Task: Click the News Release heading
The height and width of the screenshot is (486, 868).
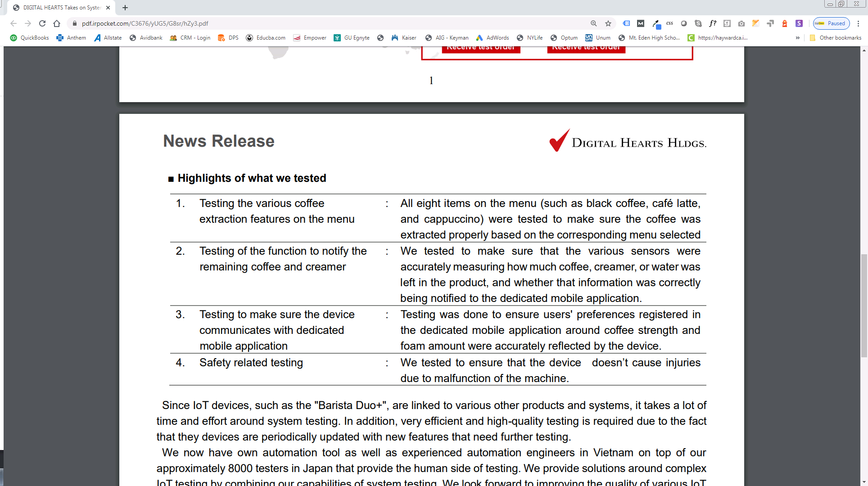Action: (x=219, y=141)
